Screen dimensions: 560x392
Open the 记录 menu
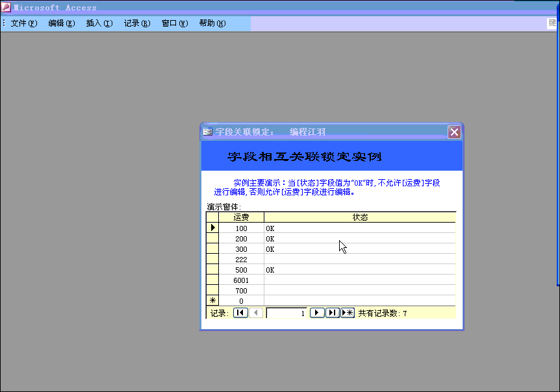(x=136, y=23)
